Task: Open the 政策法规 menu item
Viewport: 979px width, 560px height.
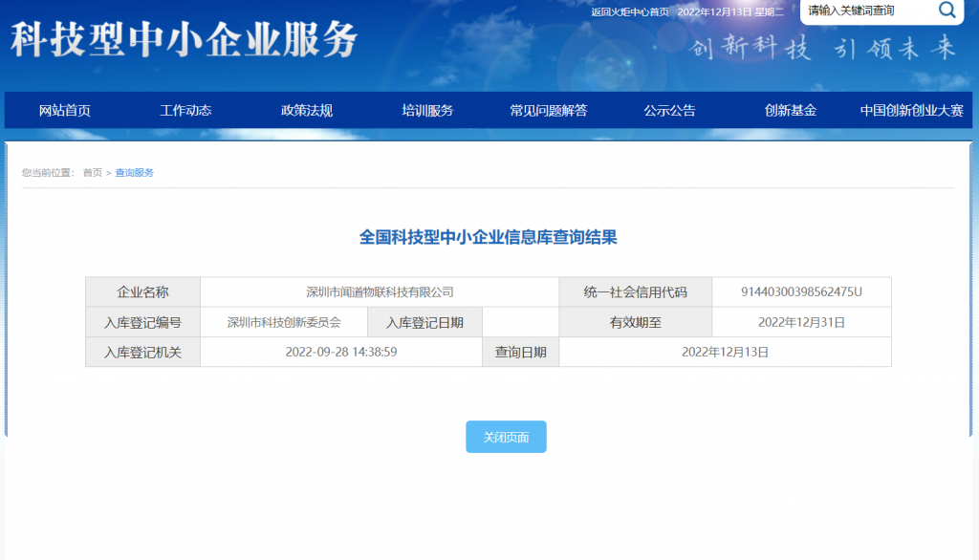Action: [307, 111]
